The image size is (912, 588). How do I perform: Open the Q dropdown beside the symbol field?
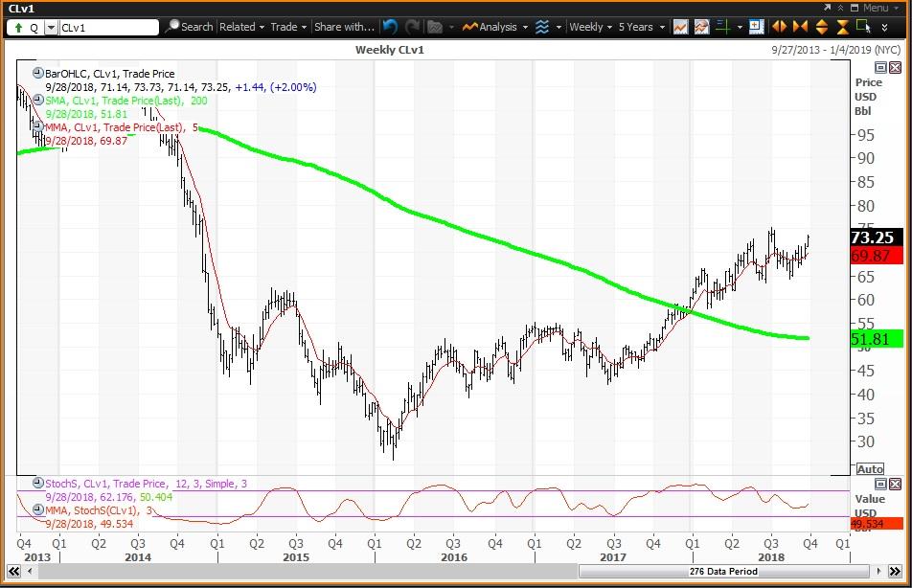(52, 27)
